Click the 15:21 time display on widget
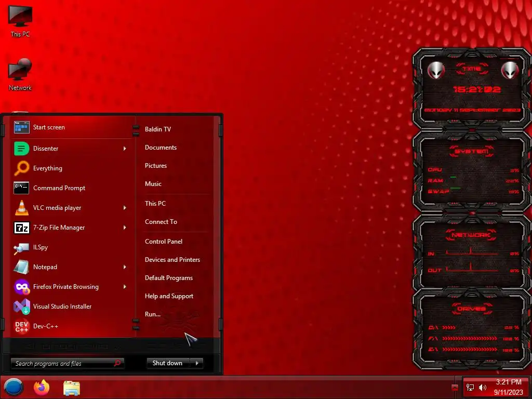The height and width of the screenshot is (399, 532). click(x=477, y=89)
